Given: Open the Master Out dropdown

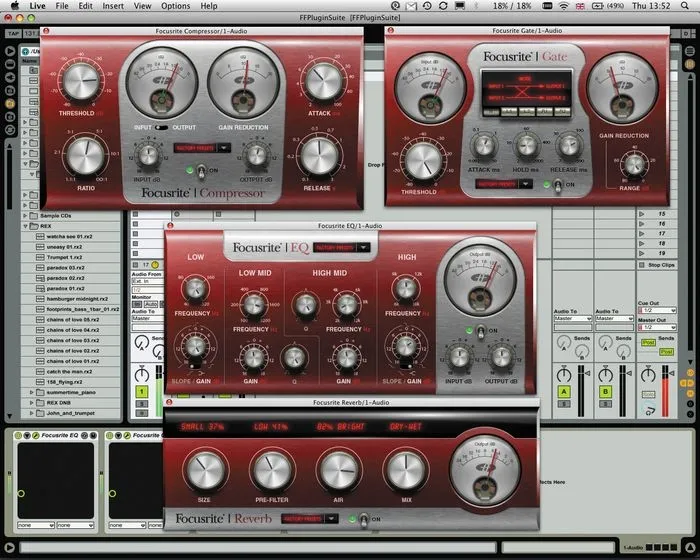Looking at the screenshot, I should (x=657, y=327).
